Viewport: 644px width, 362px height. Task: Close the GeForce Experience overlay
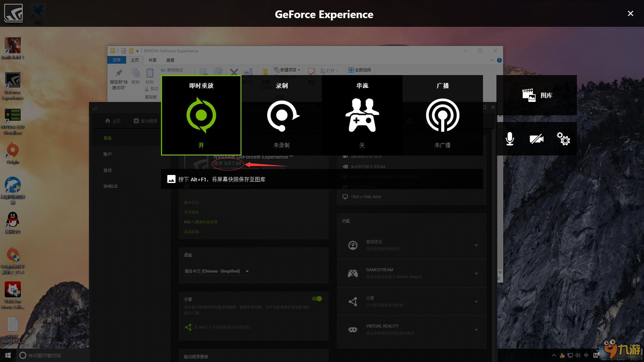point(631,13)
